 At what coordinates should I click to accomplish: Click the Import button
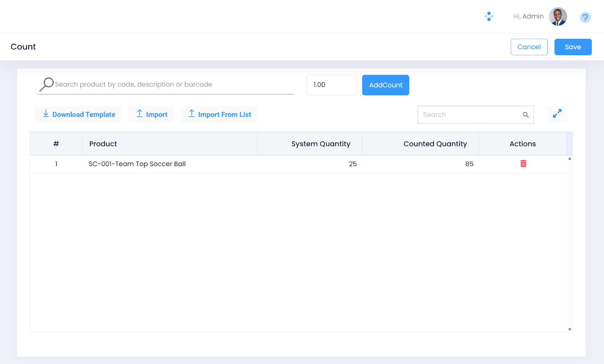click(151, 114)
